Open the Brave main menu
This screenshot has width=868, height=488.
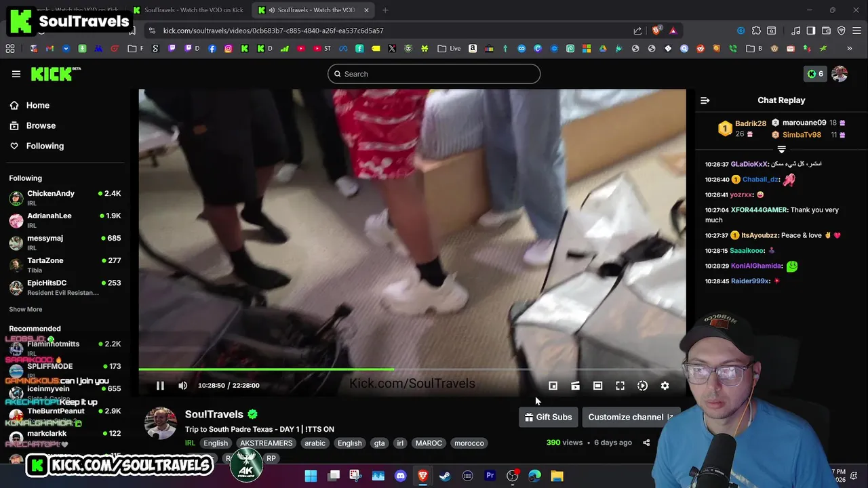tap(856, 30)
